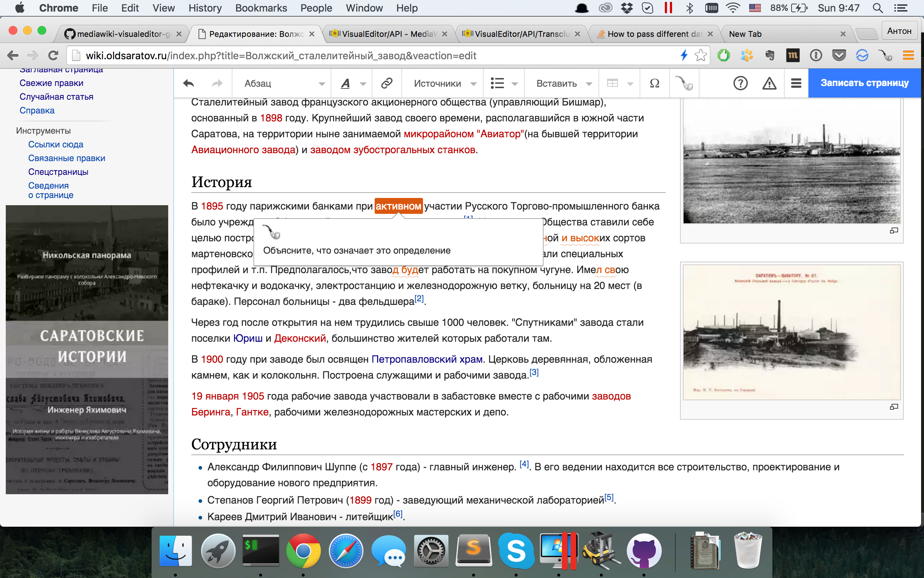
Task: Insert a link with the chain icon
Action: coord(387,83)
